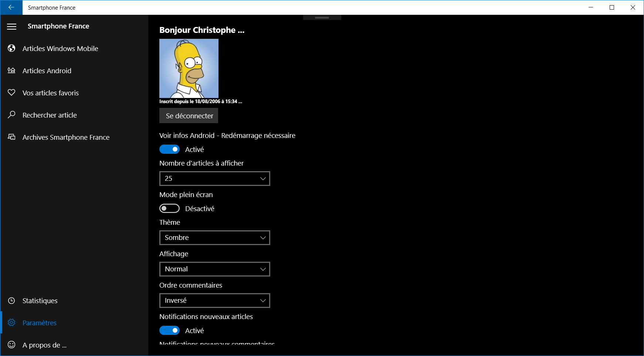Click the drag handle at top of content
The height and width of the screenshot is (356, 644).
322,17
